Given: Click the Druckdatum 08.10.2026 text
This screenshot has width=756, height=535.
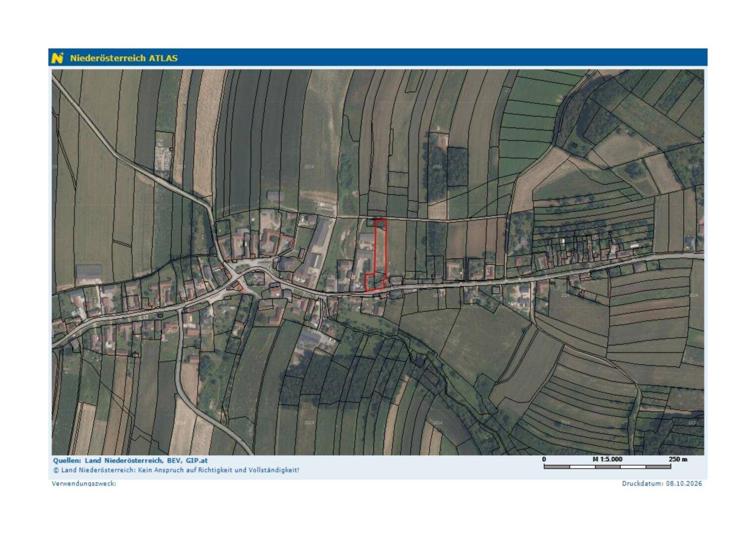Looking at the screenshot, I should [x=662, y=483].
